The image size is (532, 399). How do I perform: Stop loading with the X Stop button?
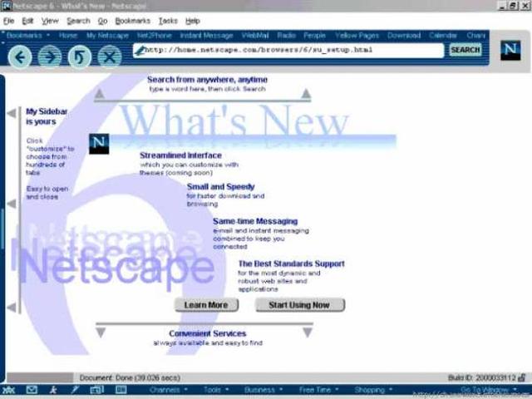[x=110, y=57]
